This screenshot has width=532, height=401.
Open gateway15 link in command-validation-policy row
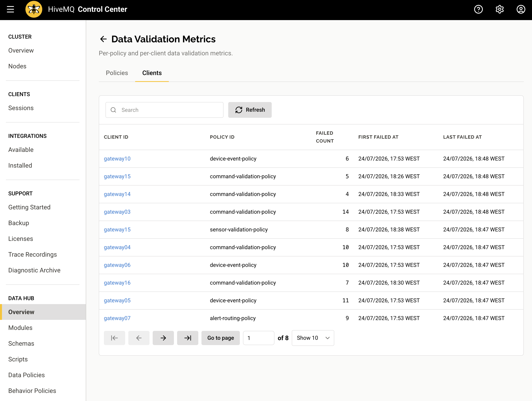click(117, 176)
